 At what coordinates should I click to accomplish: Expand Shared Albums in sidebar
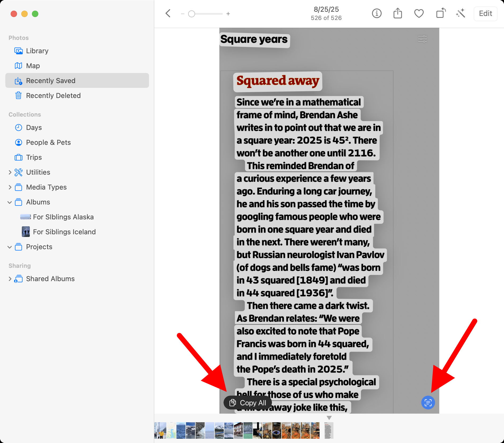10,279
